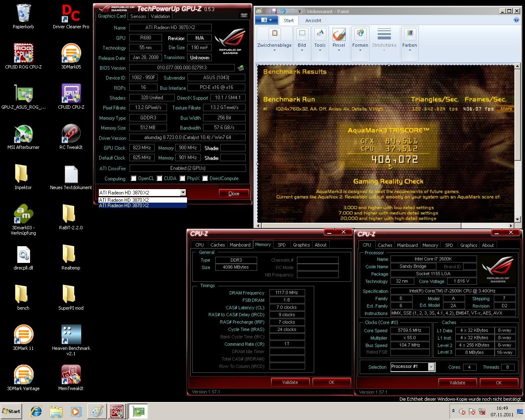The height and width of the screenshot is (420, 525).
Task: Click Validate in the CPU-Z CPU window
Action: (457, 383)
